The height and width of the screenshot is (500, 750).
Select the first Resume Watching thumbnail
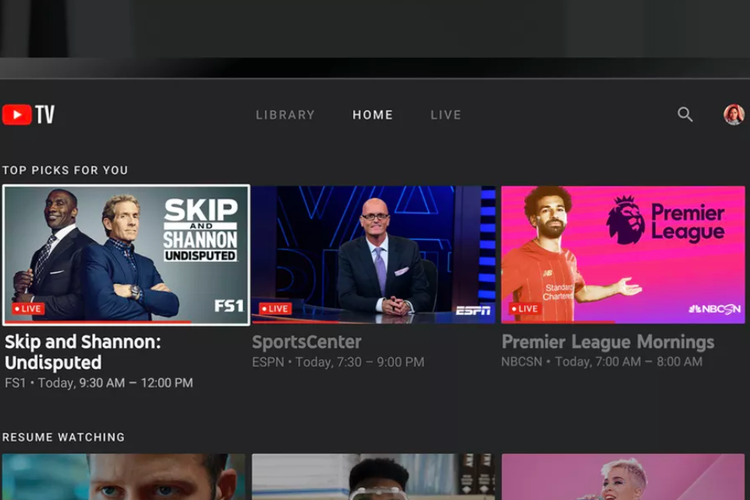click(123, 477)
